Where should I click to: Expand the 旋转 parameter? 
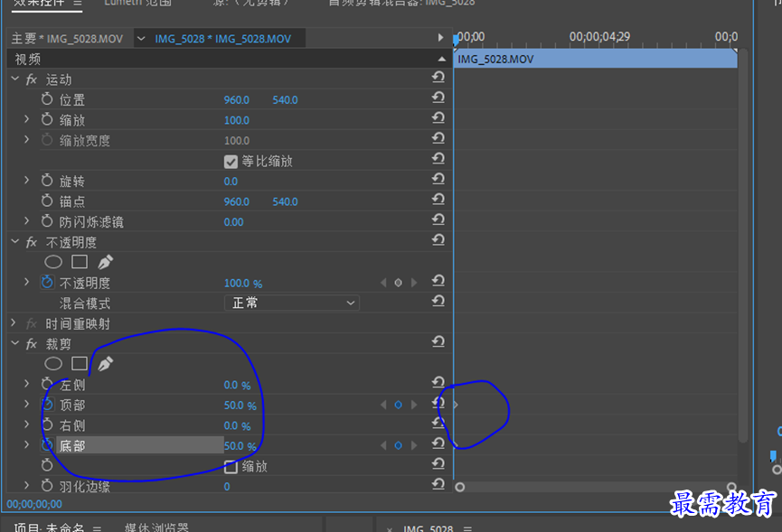click(x=26, y=180)
